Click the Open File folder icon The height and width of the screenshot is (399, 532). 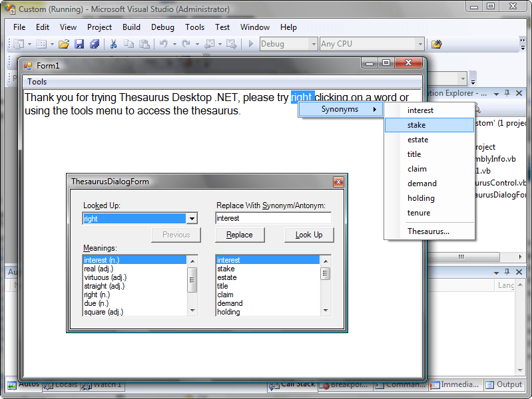pos(63,44)
